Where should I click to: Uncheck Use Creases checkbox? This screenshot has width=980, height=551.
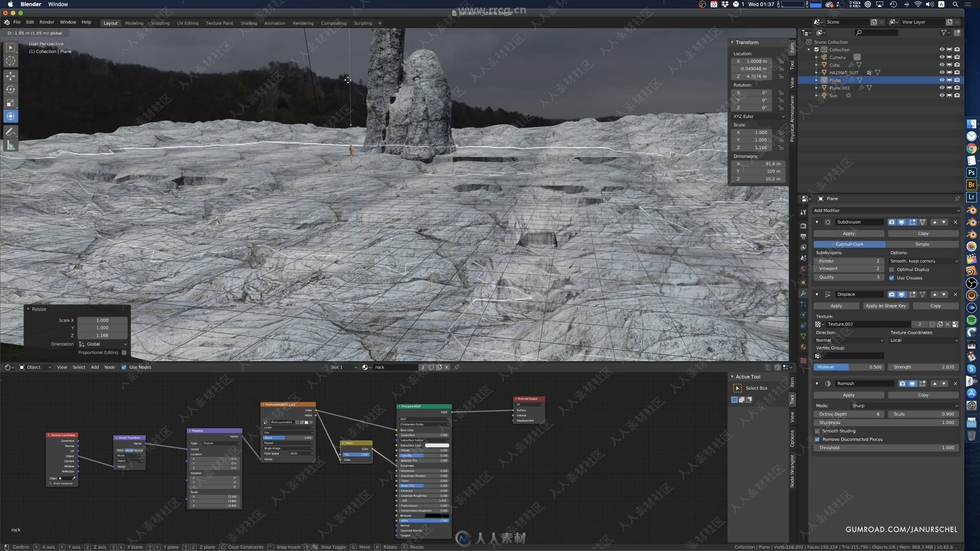click(x=892, y=278)
